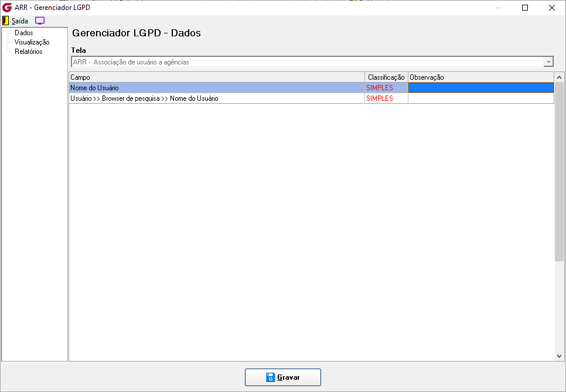Click the vertical scrollbar up arrow

coord(559,77)
